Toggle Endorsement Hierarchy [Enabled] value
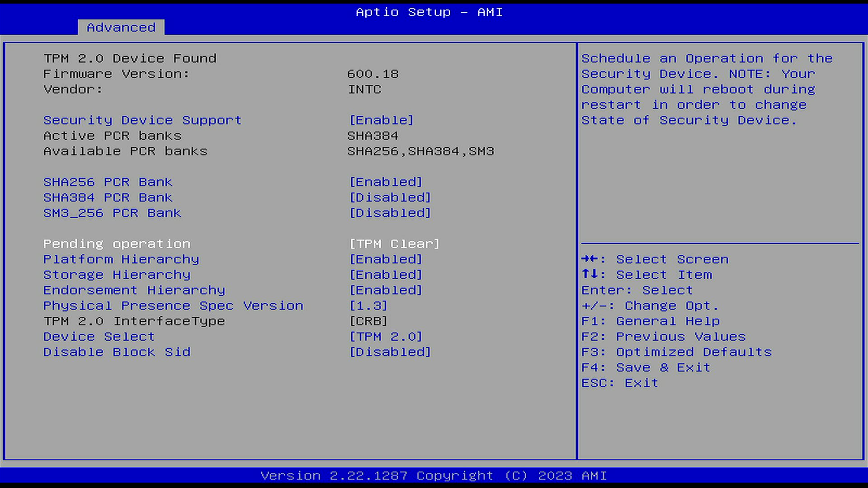The height and width of the screenshot is (488, 868). click(x=386, y=290)
